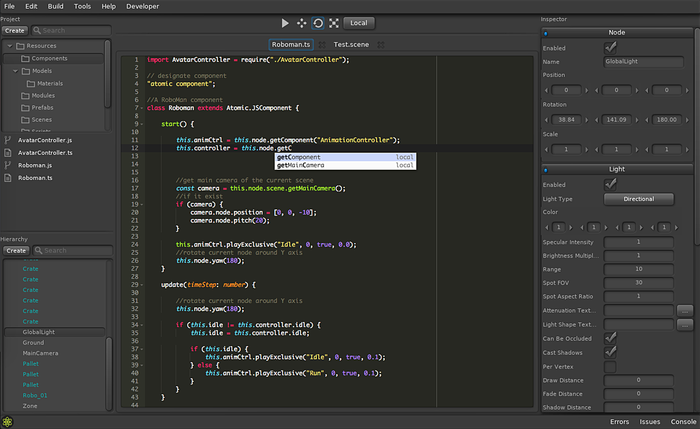
Task: Disable the Cast Shadows checkbox
Action: click(610, 352)
